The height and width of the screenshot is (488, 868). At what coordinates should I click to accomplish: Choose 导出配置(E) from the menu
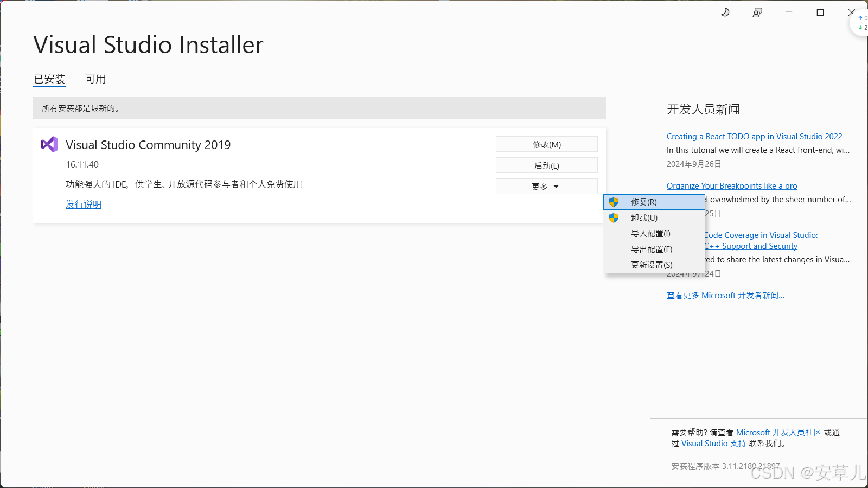click(651, 249)
